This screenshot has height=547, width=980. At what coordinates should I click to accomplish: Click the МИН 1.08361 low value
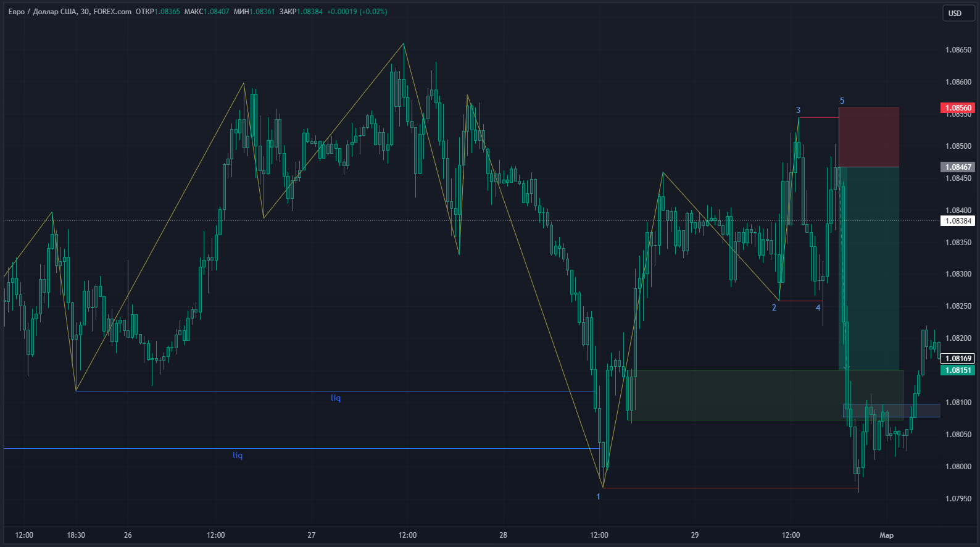click(x=254, y=12)
